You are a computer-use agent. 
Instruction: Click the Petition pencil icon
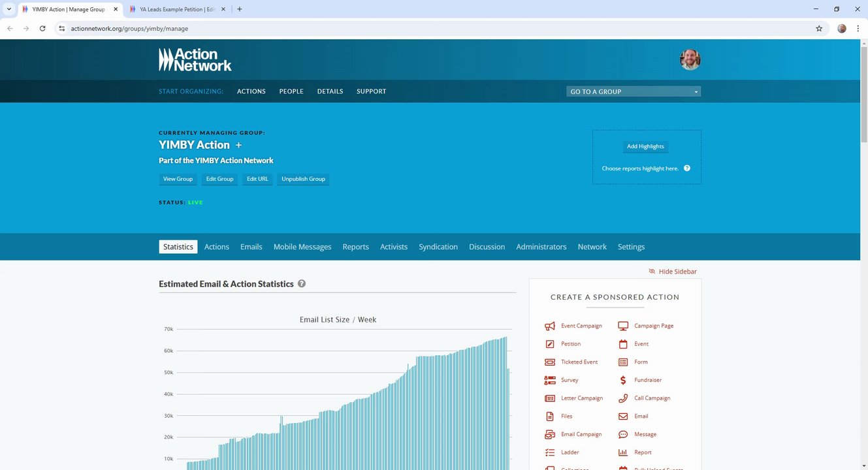(x=550, y=344)
